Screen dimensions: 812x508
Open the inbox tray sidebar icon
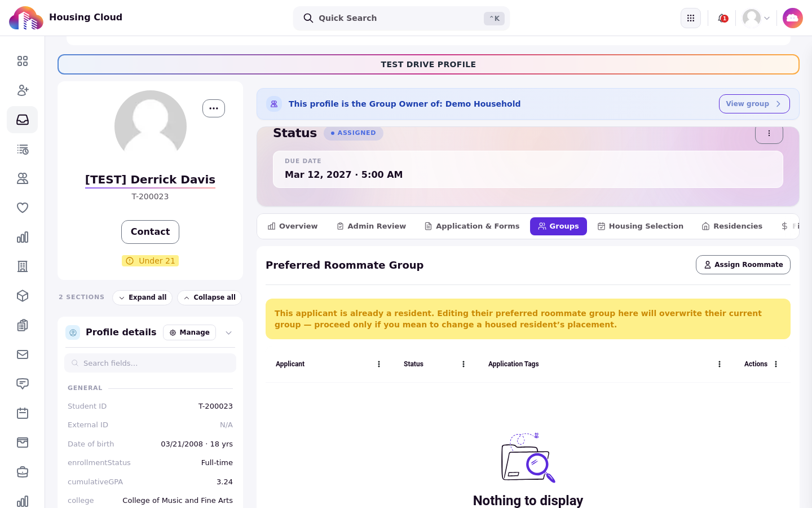pyautogui.click(x=23, y=120)
